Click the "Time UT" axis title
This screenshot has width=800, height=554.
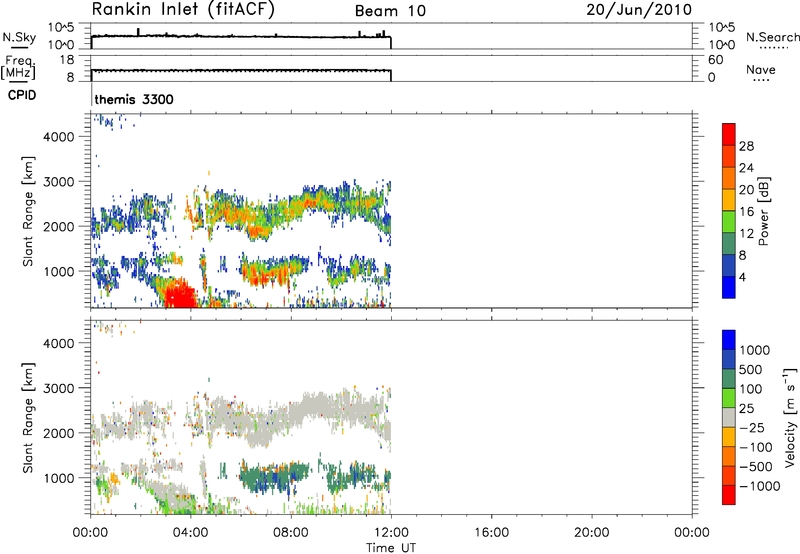click(x=391, y=548)
